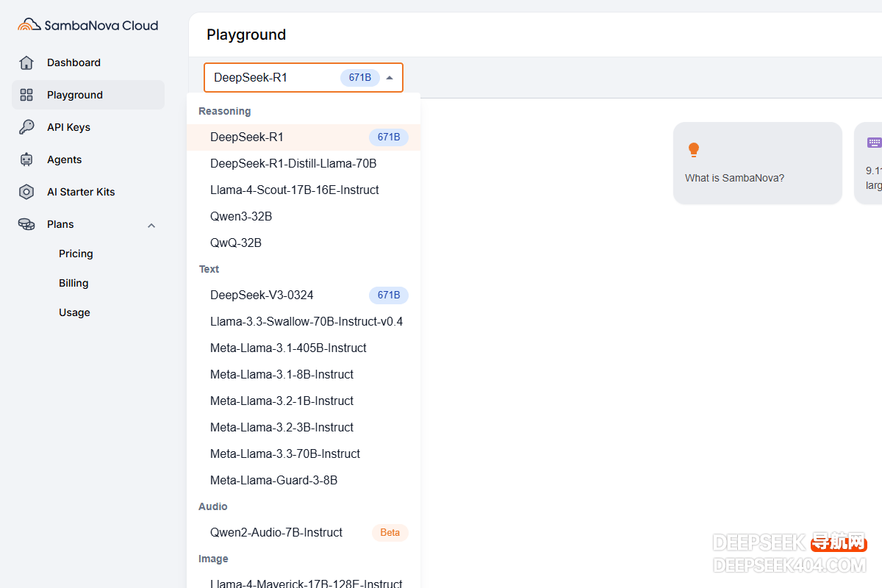The height and width of the screenshot is (588, 882).
Task: Choose DeepSeek-R1-Distill-Llama-70B model
Action: (x=304, y=163)
